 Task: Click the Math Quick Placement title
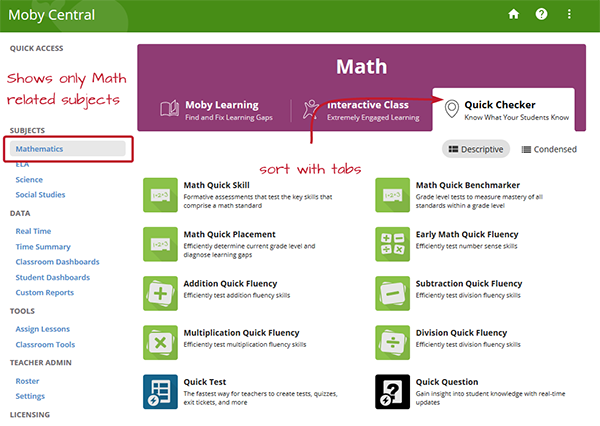[229, 234]
